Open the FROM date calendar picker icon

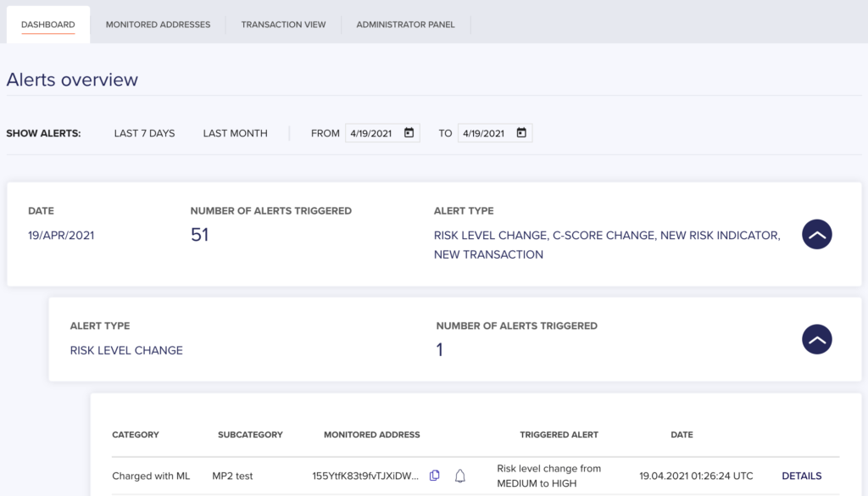409,133
